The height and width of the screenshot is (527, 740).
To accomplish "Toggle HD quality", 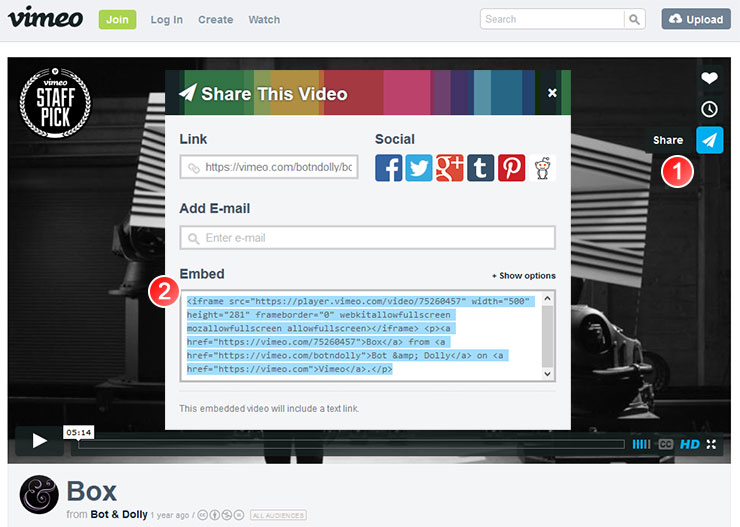I will click(690, 444).
